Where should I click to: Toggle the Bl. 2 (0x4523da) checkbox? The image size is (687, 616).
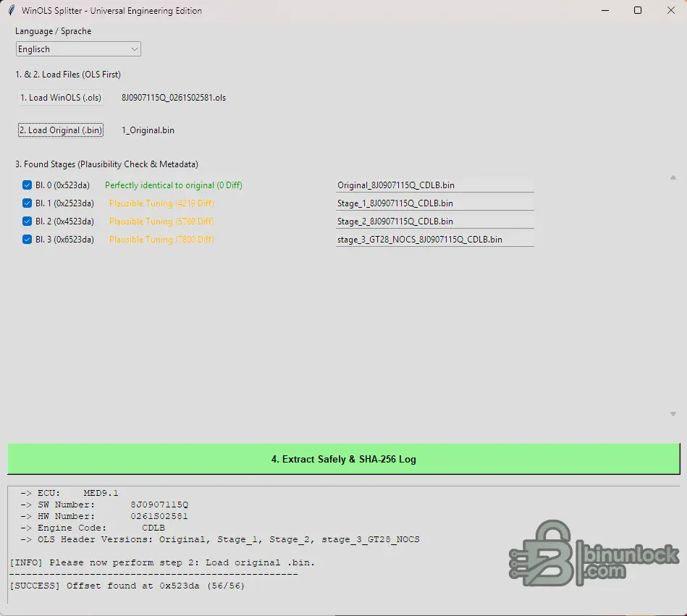click(x=27, y=221)
